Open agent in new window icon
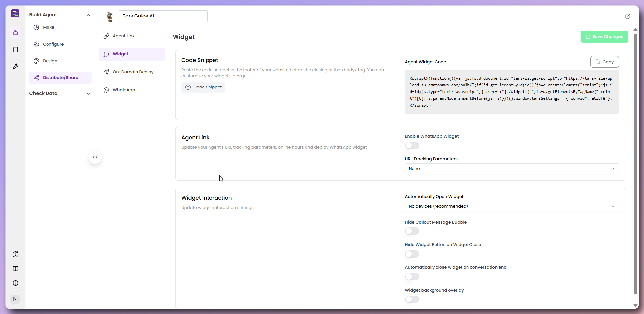Viewport: 644px width, 314px height. (628, 16)
